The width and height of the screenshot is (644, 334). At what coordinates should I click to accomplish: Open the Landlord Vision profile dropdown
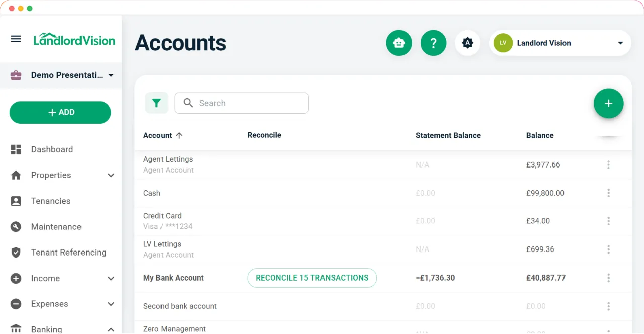560,43
